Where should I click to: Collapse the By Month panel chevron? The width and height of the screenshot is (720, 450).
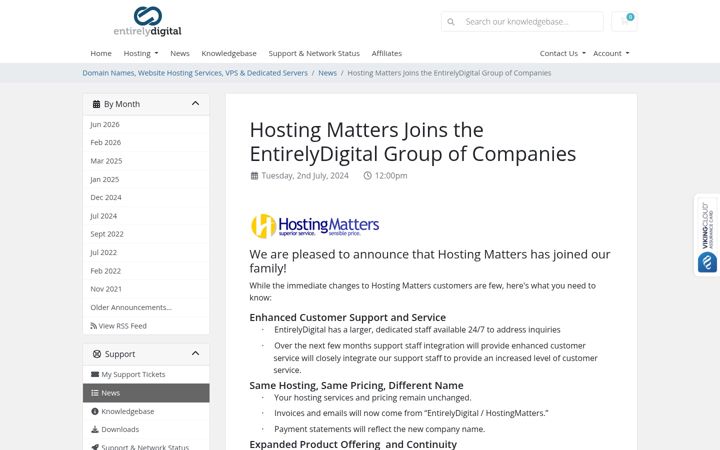coord(195,103)
